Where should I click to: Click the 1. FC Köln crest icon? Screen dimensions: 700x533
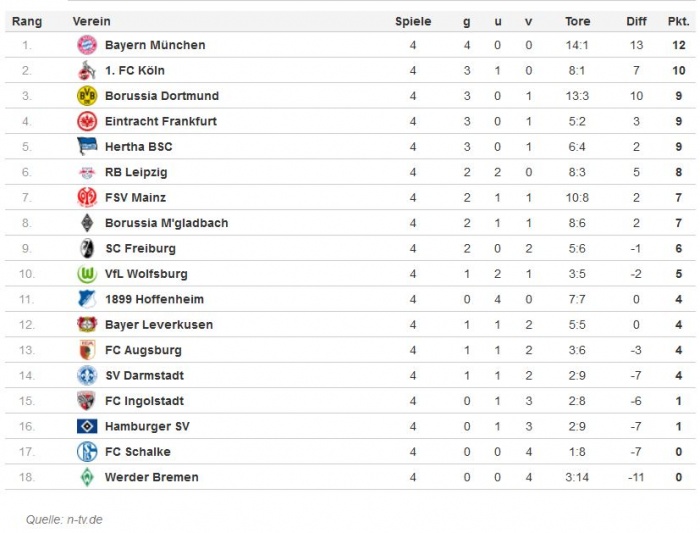click(87, 71)
